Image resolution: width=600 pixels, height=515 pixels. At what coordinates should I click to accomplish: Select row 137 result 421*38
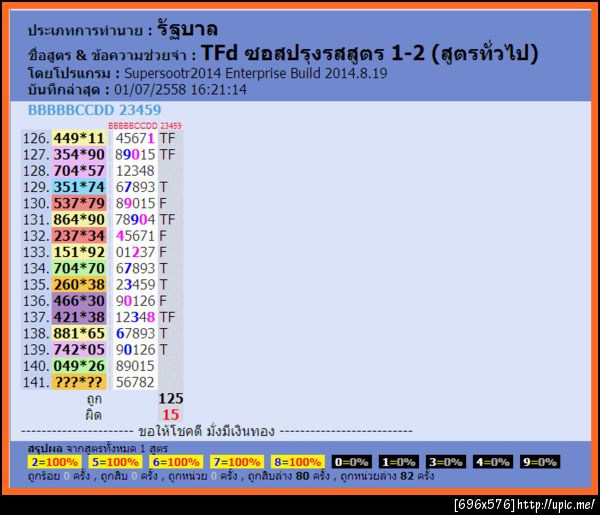pos(79,317)
